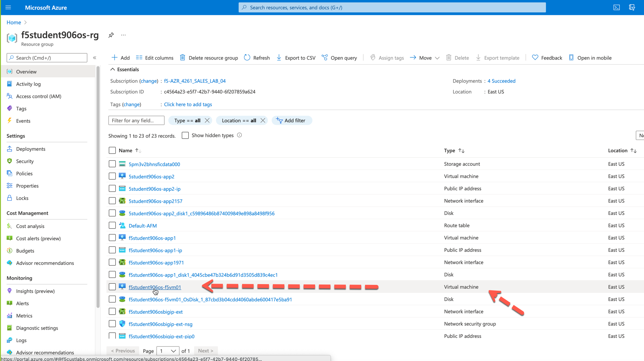Screen dimensions: 644x361
Task: Check the f5student906osbigip-ext row checkbox
Action: pos(112,311)
